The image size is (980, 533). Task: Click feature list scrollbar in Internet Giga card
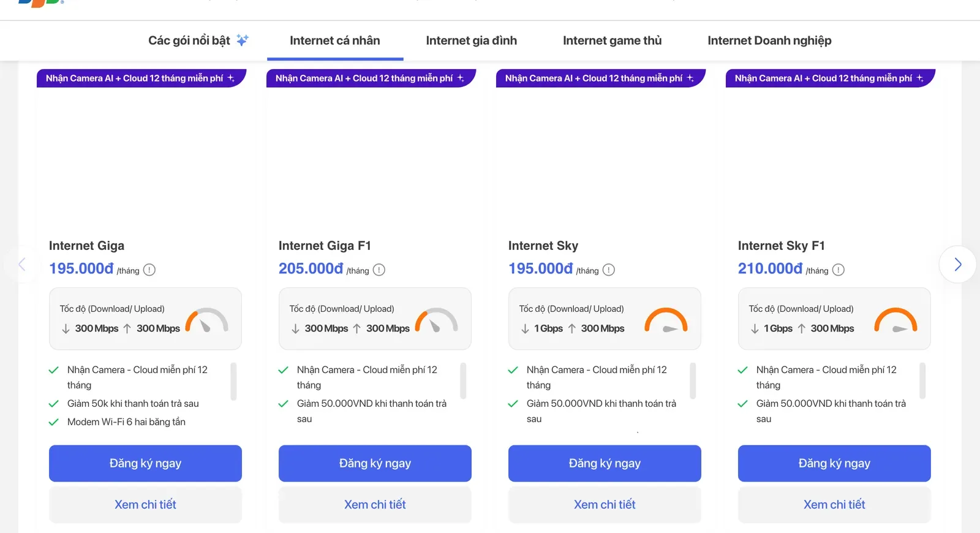(x=233, y=381)
